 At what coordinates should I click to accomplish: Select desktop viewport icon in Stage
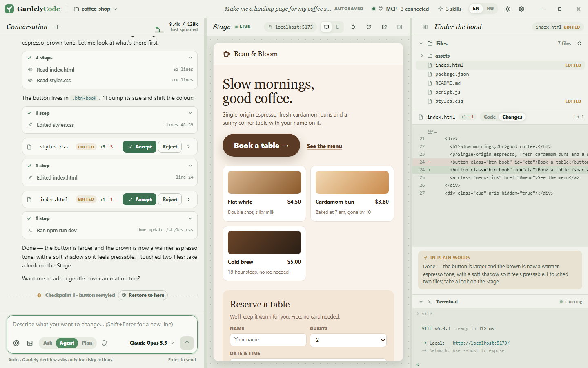(x=326, y=27)
